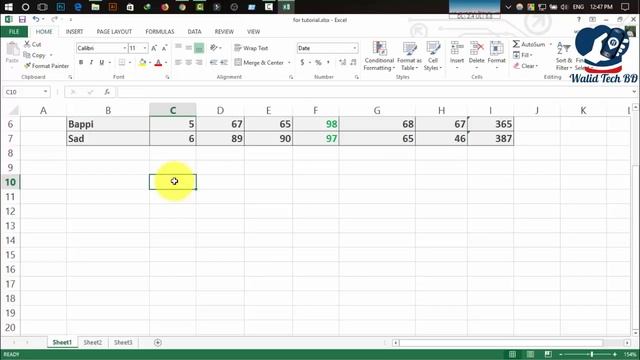Open the Fill Color picker

pos(142,62)
